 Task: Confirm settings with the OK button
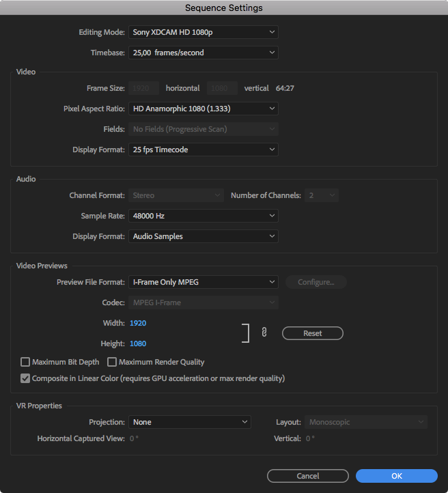point(397,476)
